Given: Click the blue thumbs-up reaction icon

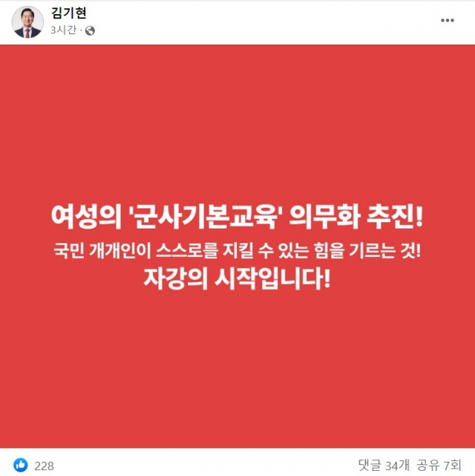Looking at the screenshot, I should [x=21, y=465].
